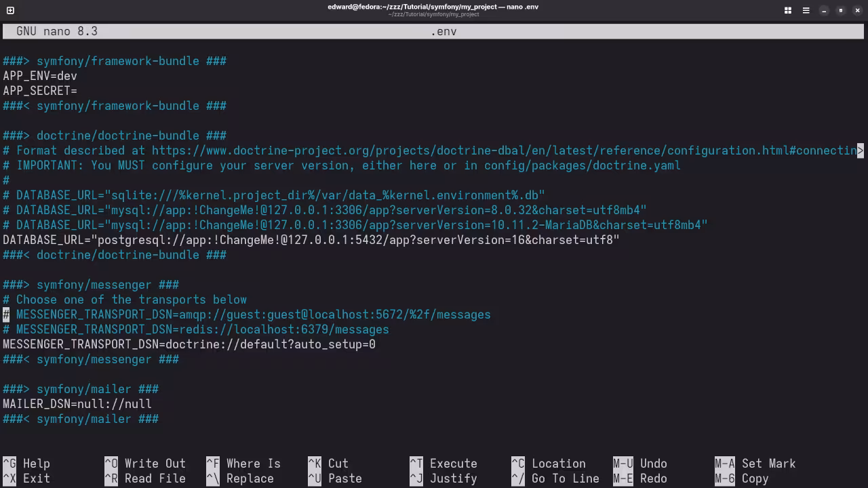Open new tab icon in terminal title bar
The height and width of the screenshot is (488, 868).
[x=10, y=10]
